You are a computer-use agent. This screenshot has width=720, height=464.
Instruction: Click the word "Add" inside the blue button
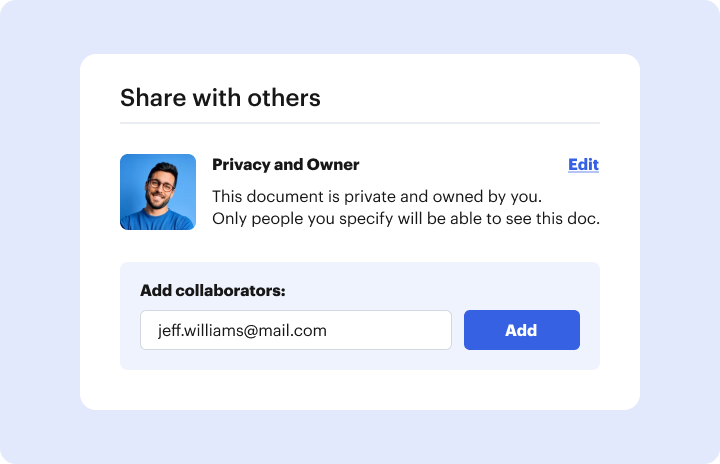[x=521, y=330]
